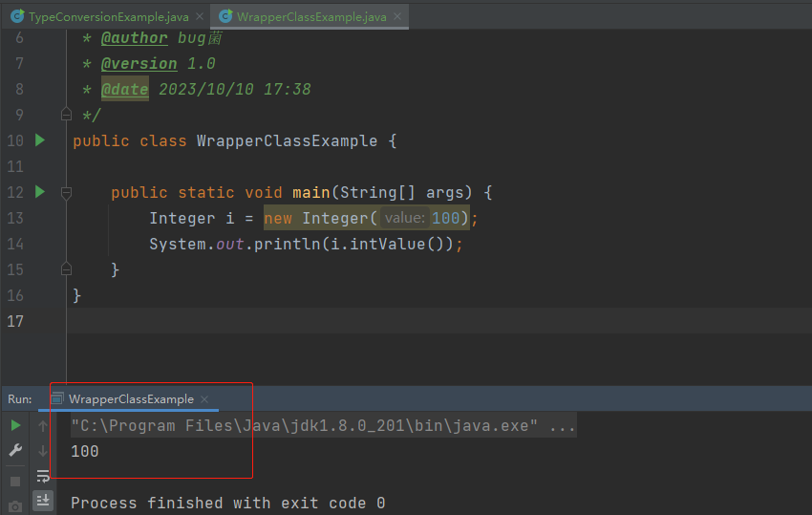The height and width of the screenshot is (515, 812).
Task: Click the 'Run:' tool window label
Action: pos(20,399)
